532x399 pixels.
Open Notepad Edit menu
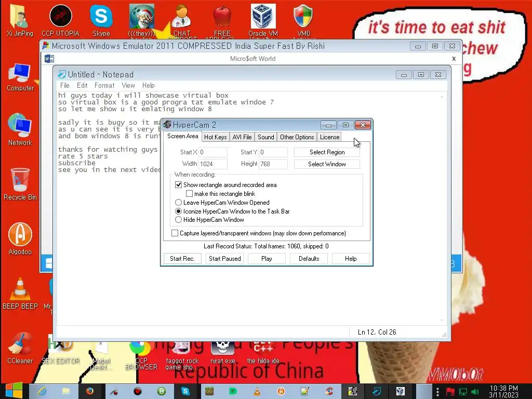(82, 86)
